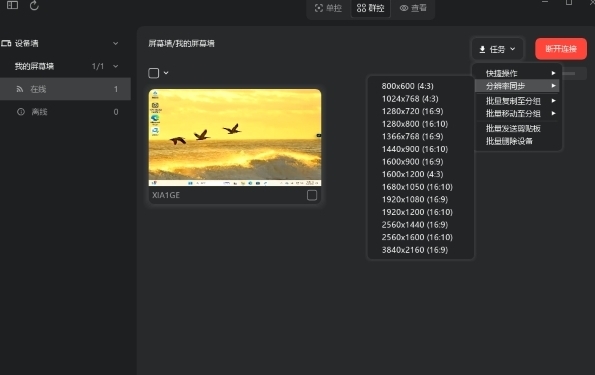
Task: Switch to 查看 view tab
Action: coord(413,8)
